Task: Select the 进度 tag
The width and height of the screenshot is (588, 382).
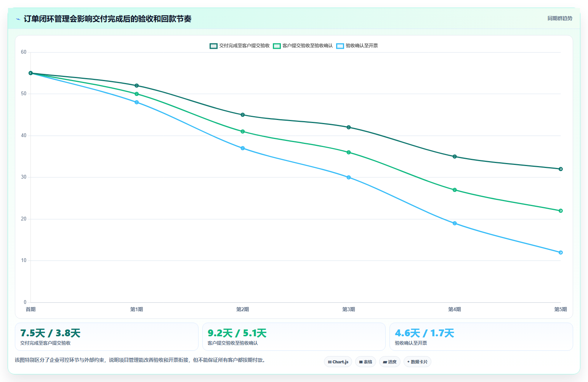Action: click(x=390, y=362)
